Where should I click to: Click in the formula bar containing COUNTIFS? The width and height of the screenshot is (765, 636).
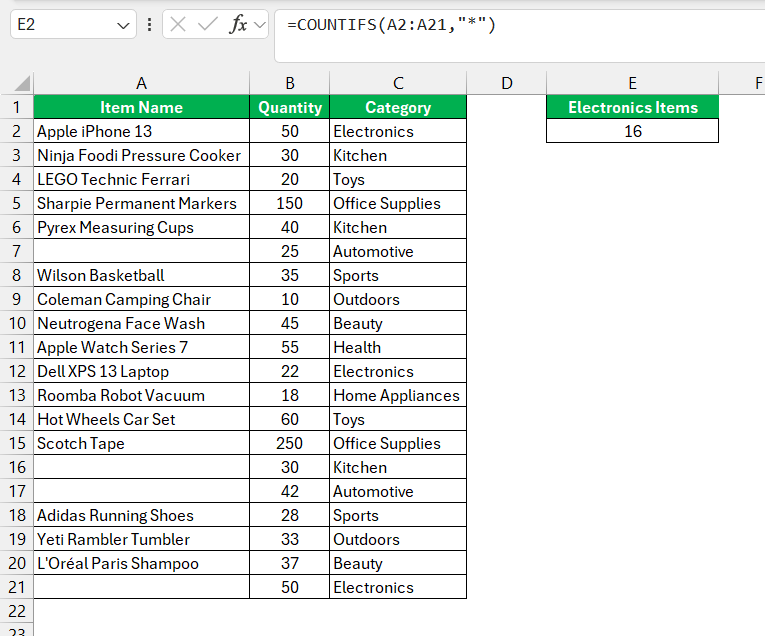pos(520,36)
